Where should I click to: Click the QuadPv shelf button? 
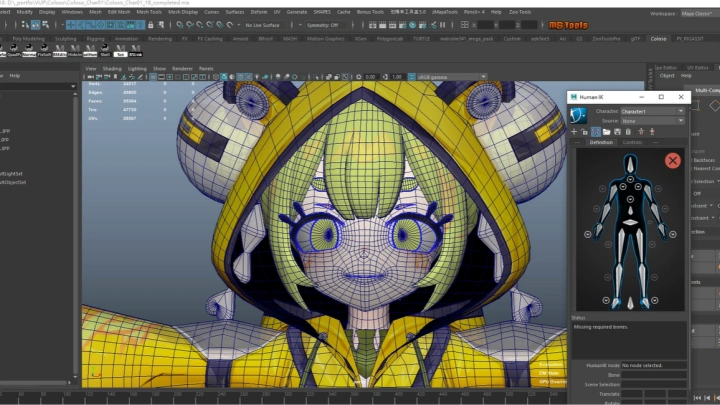(14, 50)
